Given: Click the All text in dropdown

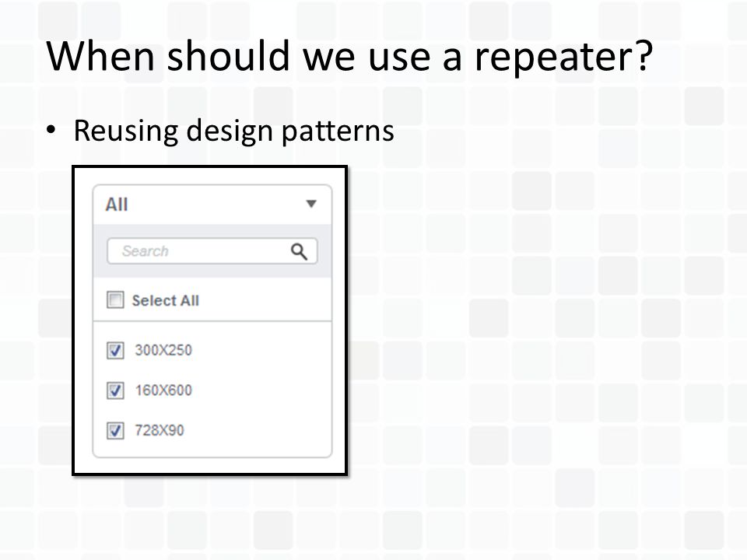Looking at the screenshot, I should pyautogui.click(x=117, y=205).
